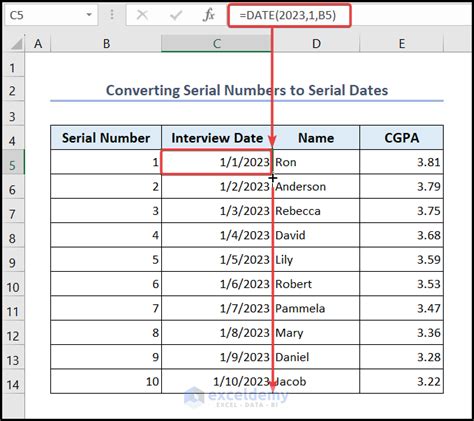Select the cell with date 1/4/2023

[217, 235]
